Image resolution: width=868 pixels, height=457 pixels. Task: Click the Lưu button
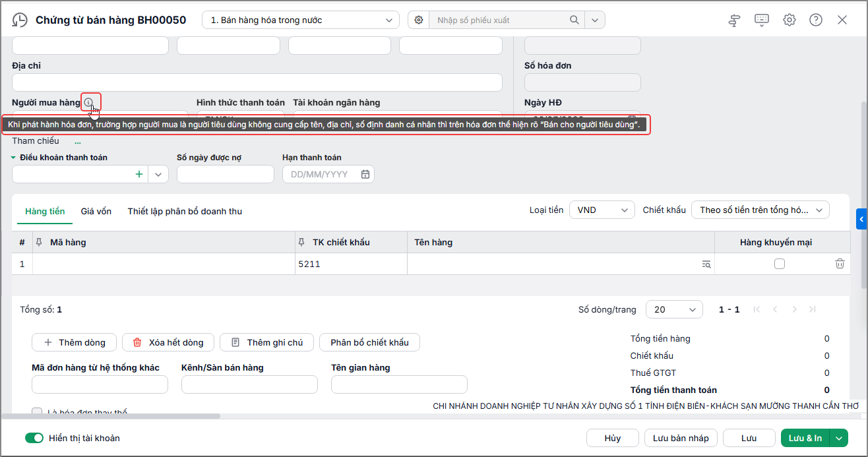(x=749, y=438)
